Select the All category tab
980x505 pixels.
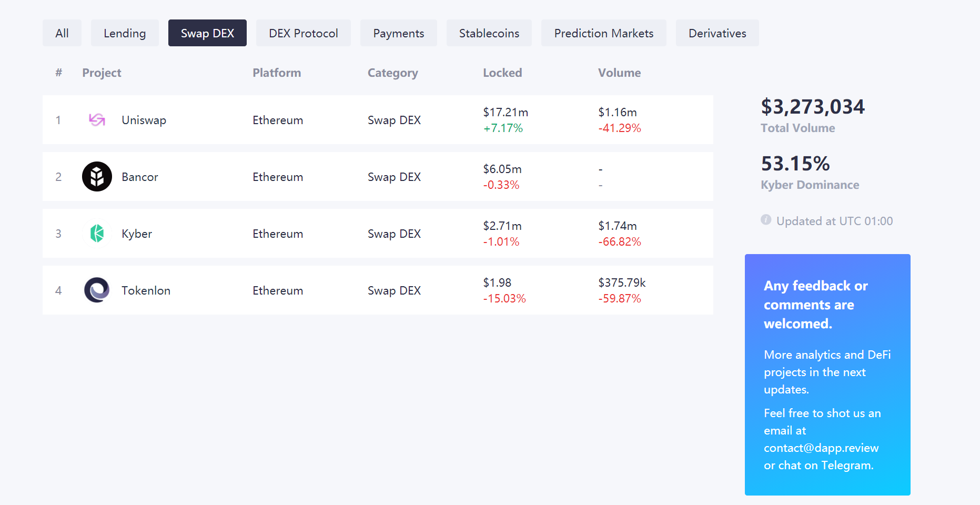[62, 33]
